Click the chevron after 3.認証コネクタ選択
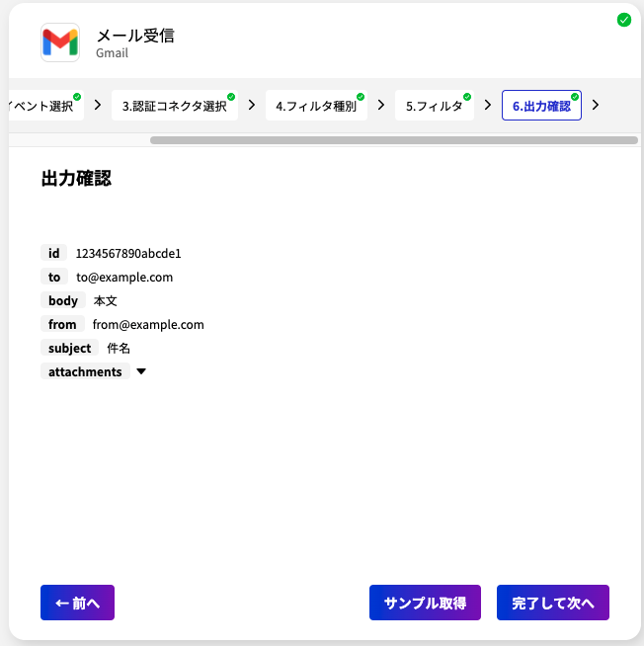This screenshot has height=646, width=644. tap(252, 105)
